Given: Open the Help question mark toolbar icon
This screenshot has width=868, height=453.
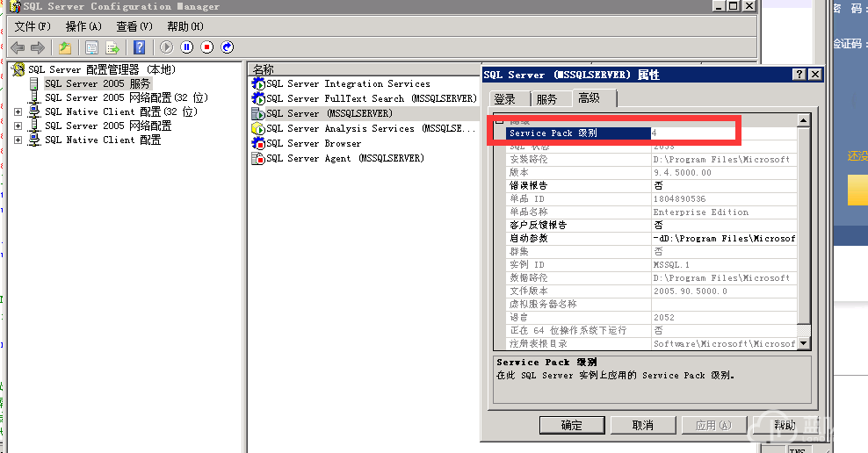Looking at the screenshot, I should [x=140, y=47].
